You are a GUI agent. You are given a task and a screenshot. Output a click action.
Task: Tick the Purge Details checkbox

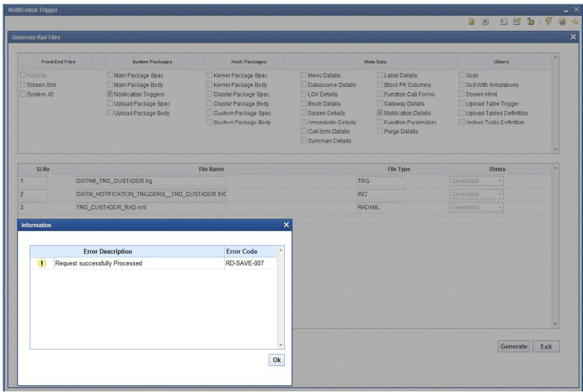[x=380, y=131]
